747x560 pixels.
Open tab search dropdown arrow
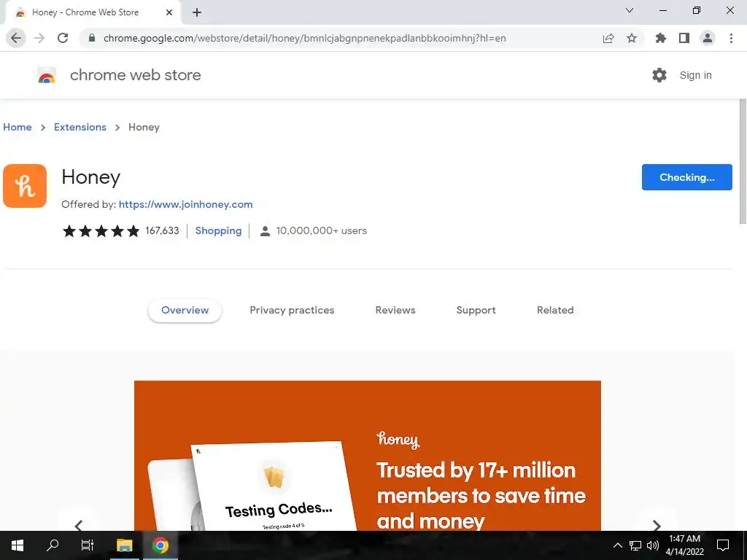coord(630,10)
